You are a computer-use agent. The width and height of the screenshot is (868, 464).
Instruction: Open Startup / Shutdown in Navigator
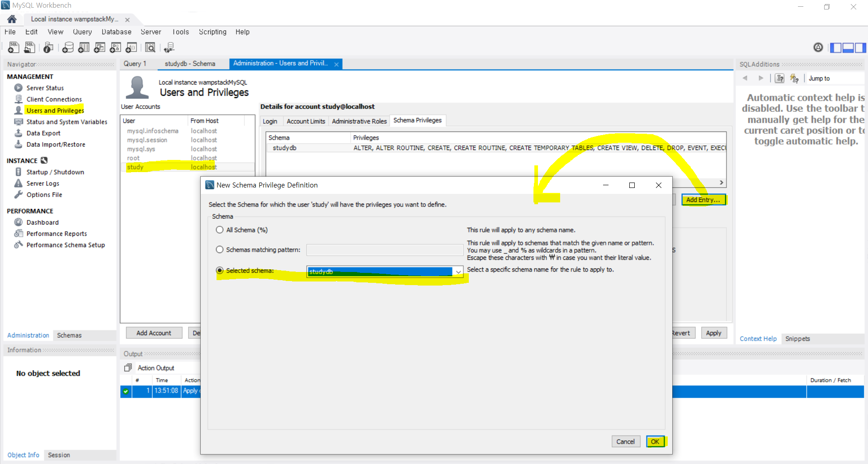55,172
